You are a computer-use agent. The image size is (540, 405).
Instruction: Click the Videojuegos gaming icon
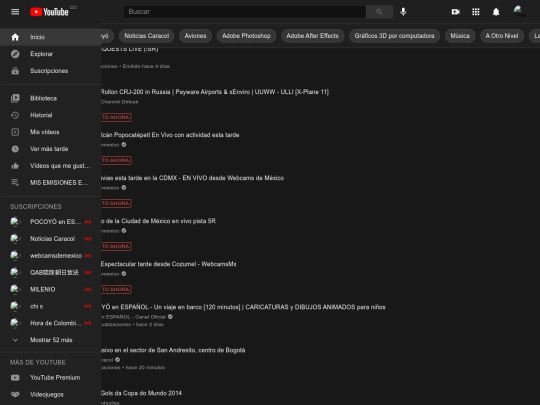pyautogui.click(x=15, y=394)
